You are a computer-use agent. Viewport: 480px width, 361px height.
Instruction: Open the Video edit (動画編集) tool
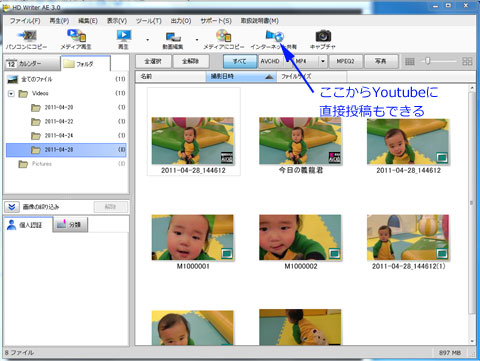(x=173, y=40)
